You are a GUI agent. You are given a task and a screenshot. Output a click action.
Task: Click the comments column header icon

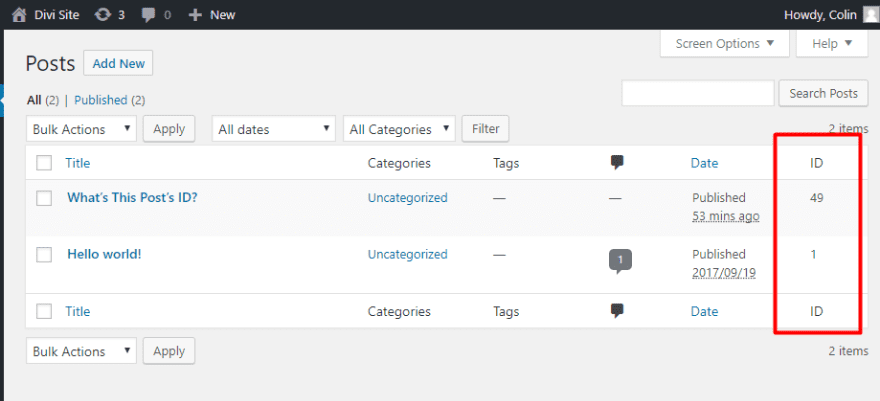tap(617, 163)
